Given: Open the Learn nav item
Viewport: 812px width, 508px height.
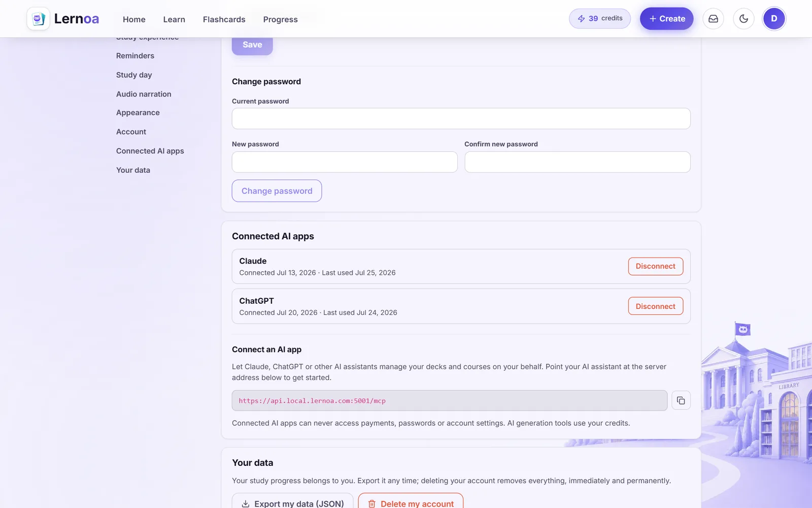Looking at the screenshot, I should [174, 19].
